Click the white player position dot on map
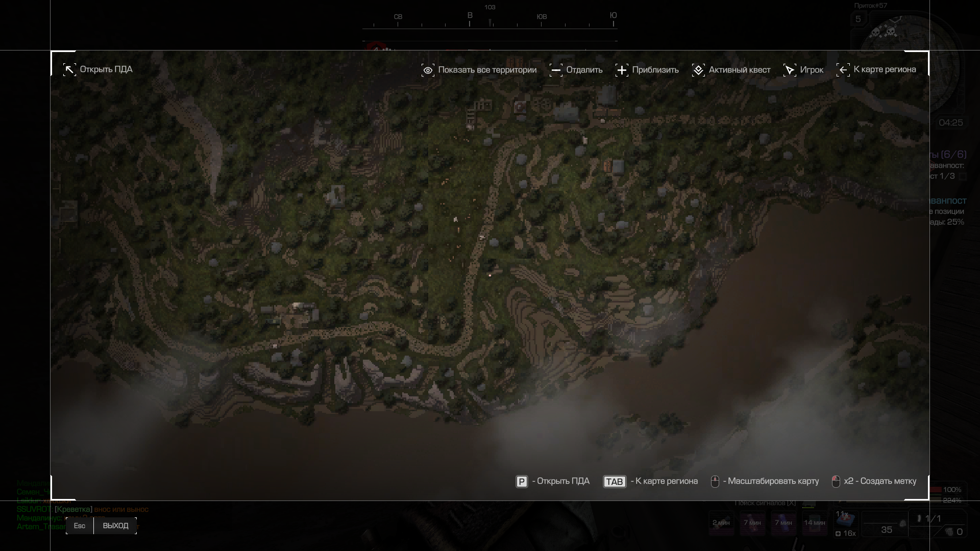Image resolution: width=980 pixels, height=551 pixels. (490, 275)
